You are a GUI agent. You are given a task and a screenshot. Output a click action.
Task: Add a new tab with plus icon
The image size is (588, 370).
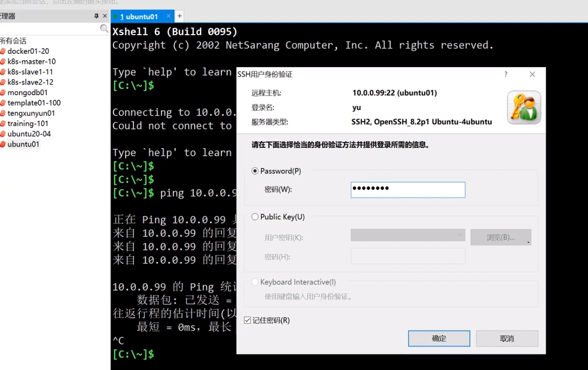(x=179, y=16)
